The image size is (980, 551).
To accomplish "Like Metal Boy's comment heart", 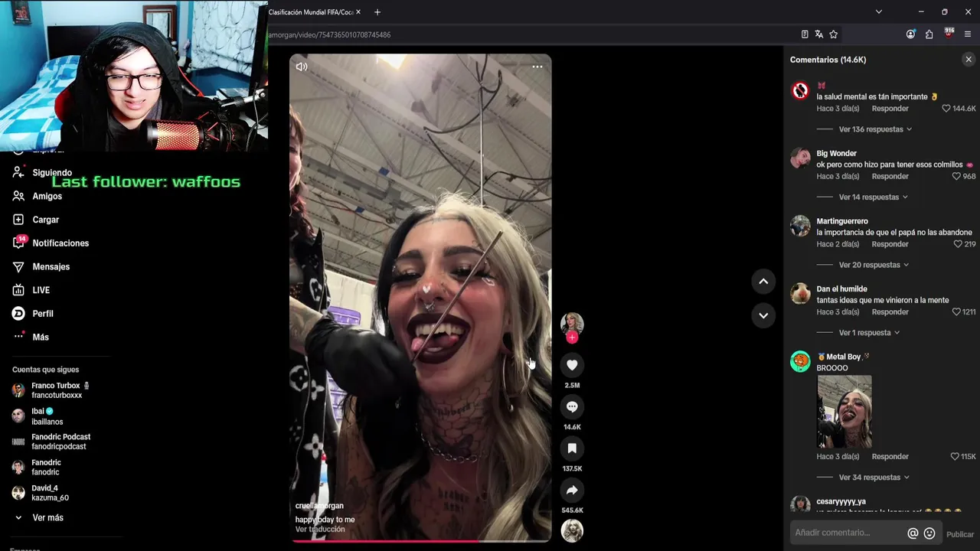I will (955, 457).
